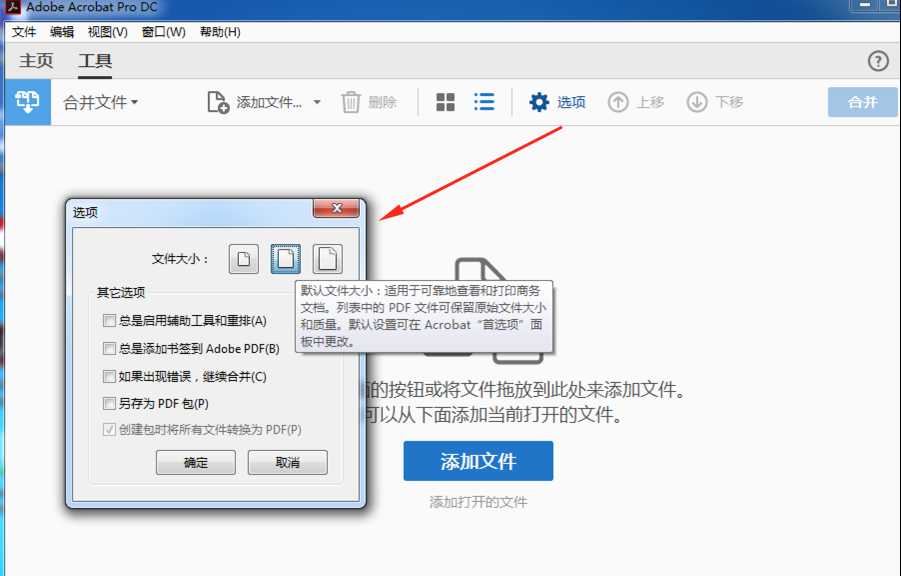Screen dimensions: 901x576
Task: Open the 合并文件 dropdown
Action: coord(101,102)
